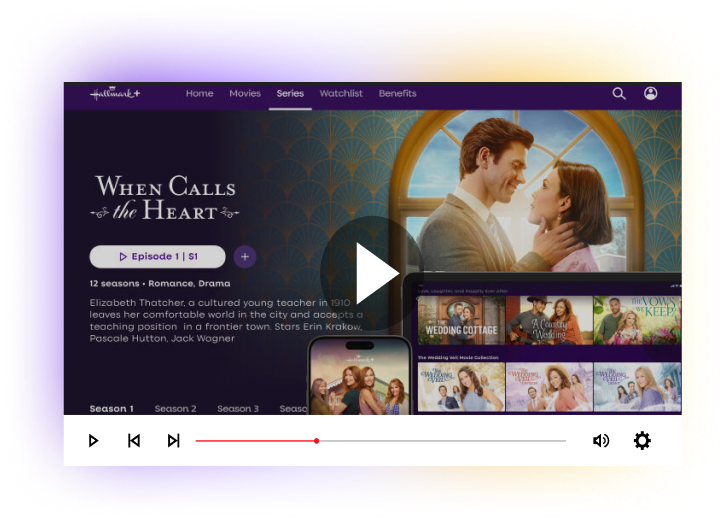Screen dimensions: 727x522
Task: Open the search magnifier icon
Action: click(619, 94)
